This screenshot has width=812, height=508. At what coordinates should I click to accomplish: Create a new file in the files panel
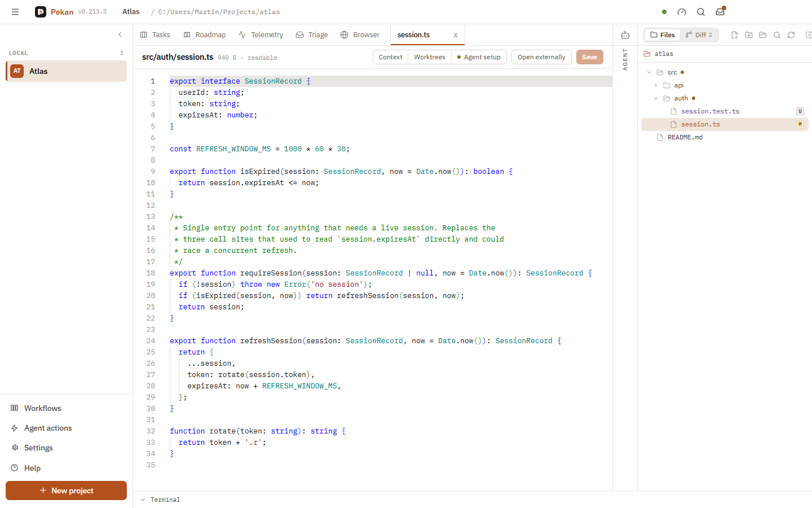pyautogui.click(x=735, y=35)
